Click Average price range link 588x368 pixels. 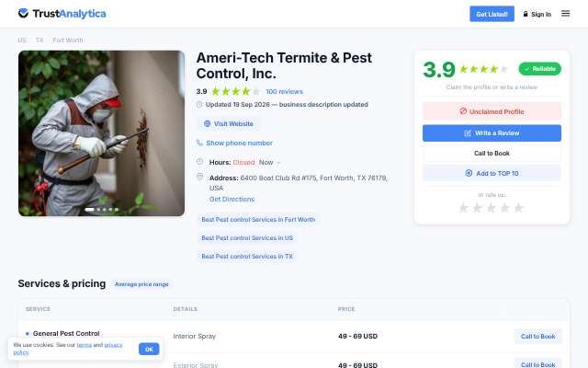tap(141, 284)
